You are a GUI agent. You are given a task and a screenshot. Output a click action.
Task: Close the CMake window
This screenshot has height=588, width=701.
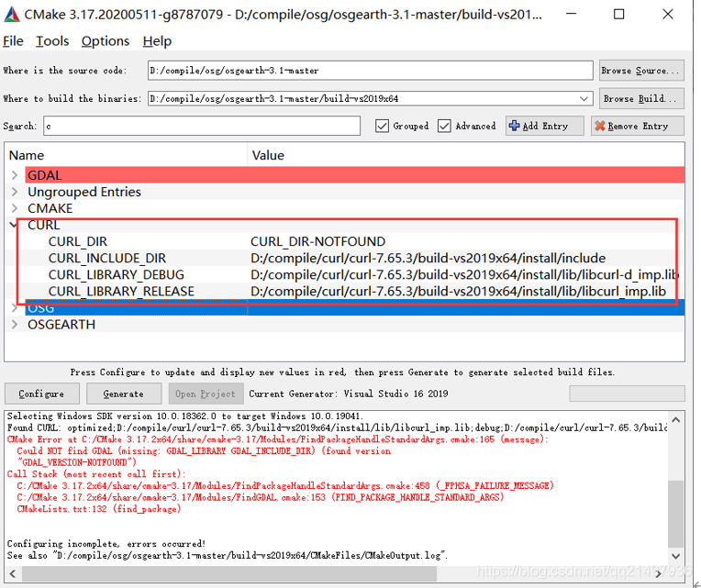668,15
